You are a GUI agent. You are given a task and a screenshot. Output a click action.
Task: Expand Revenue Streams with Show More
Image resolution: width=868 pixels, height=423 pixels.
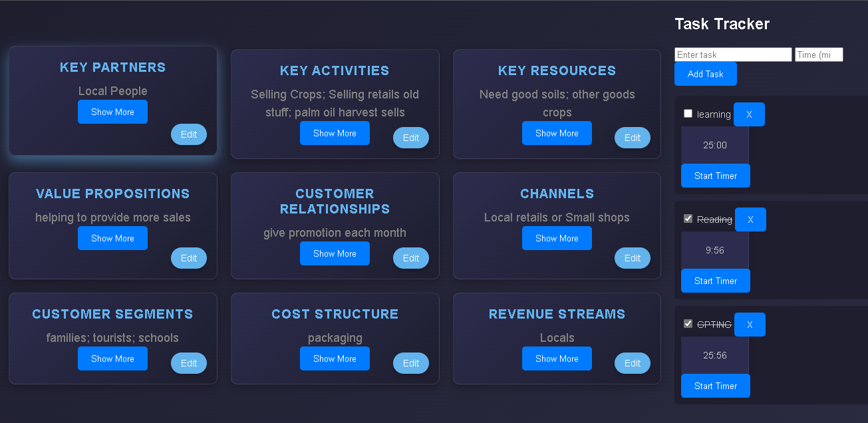click(x=557, y=358)
